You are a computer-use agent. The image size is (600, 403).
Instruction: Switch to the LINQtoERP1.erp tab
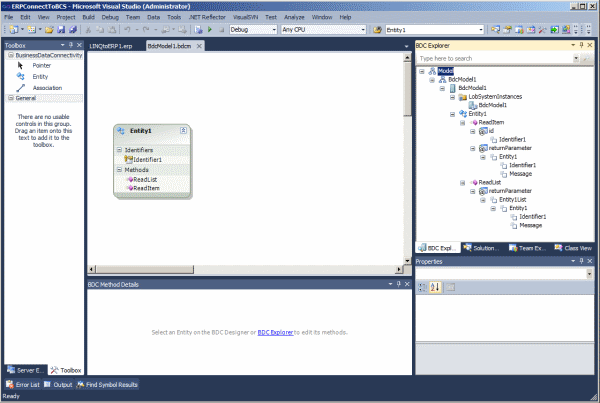111,46
